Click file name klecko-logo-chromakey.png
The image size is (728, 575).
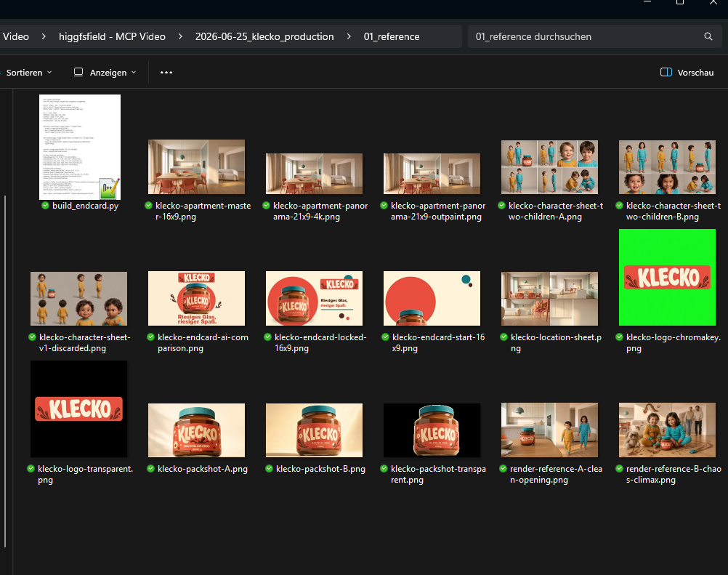pyautogui.click(x=674, y=343)
